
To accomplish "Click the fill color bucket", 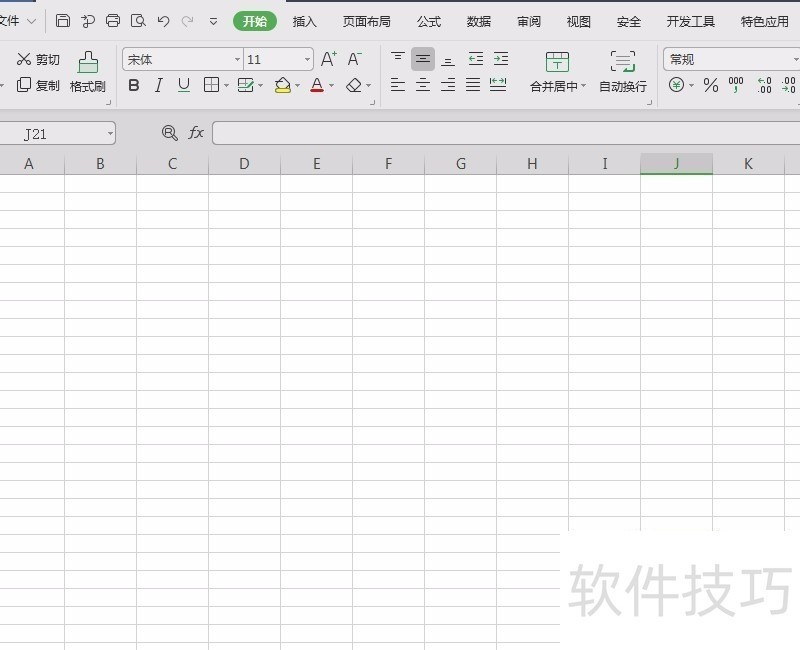I will pos(283,85).
